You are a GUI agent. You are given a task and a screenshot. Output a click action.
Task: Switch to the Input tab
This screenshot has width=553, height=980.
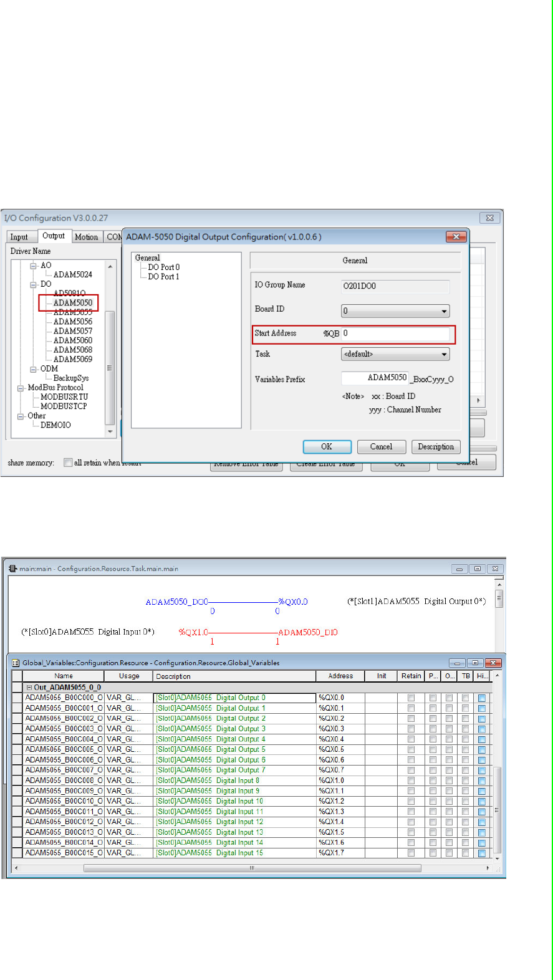(x=19, y=237)
